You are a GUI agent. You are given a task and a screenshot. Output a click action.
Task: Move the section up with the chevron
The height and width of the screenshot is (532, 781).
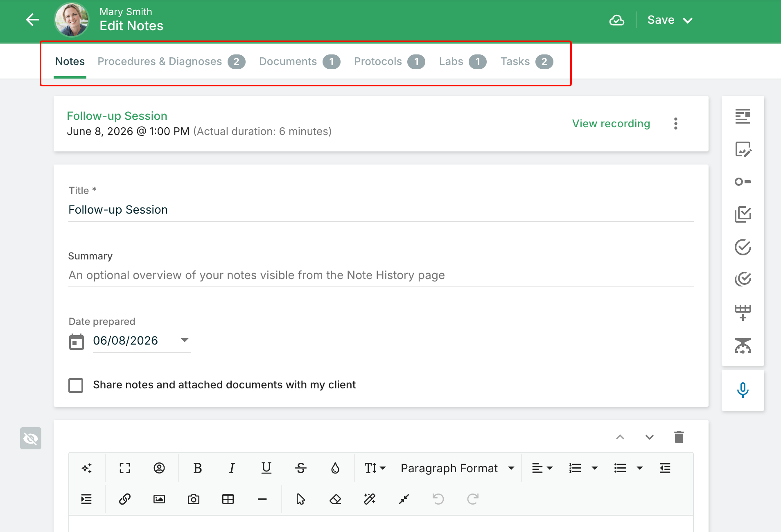click(x=620, y=437)
